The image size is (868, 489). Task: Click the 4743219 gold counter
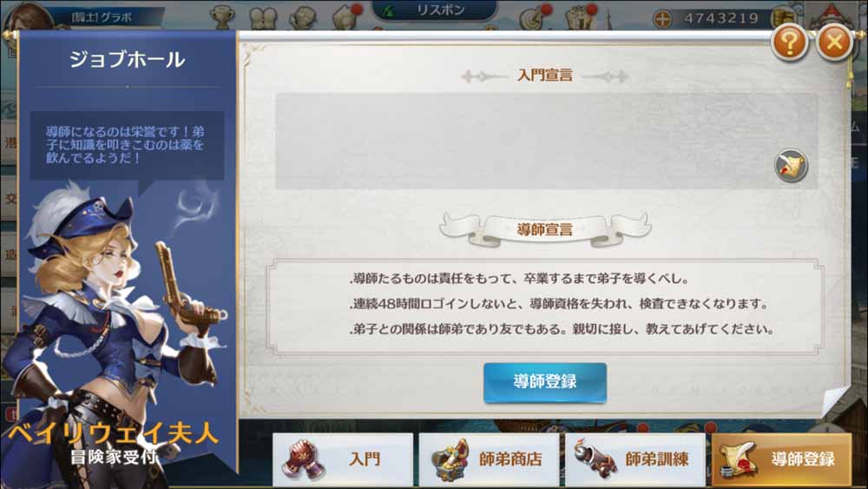tap(720, 18)
